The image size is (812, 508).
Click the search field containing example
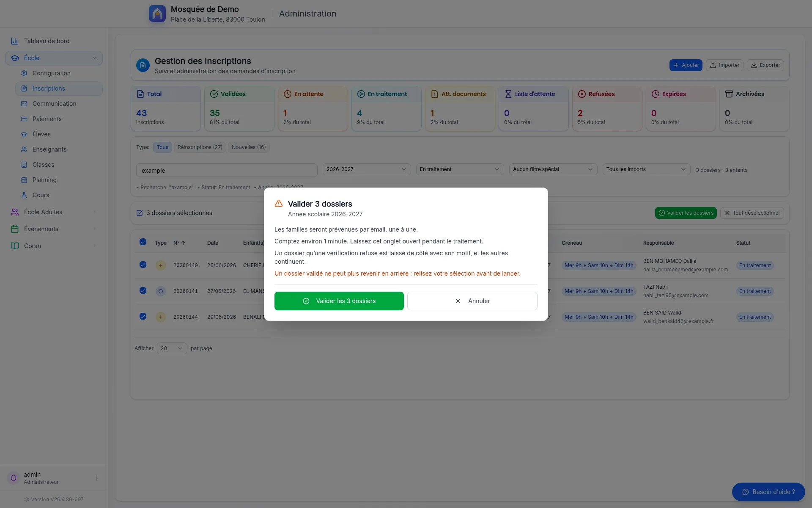click(227, 170)
